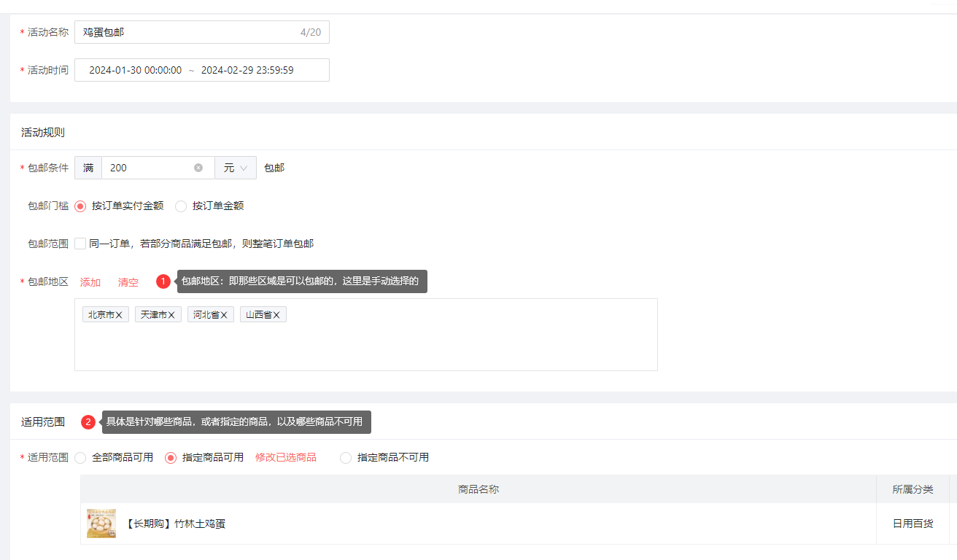Open the activity end date picker
This screenshot has height=560, width=957.
247,70
